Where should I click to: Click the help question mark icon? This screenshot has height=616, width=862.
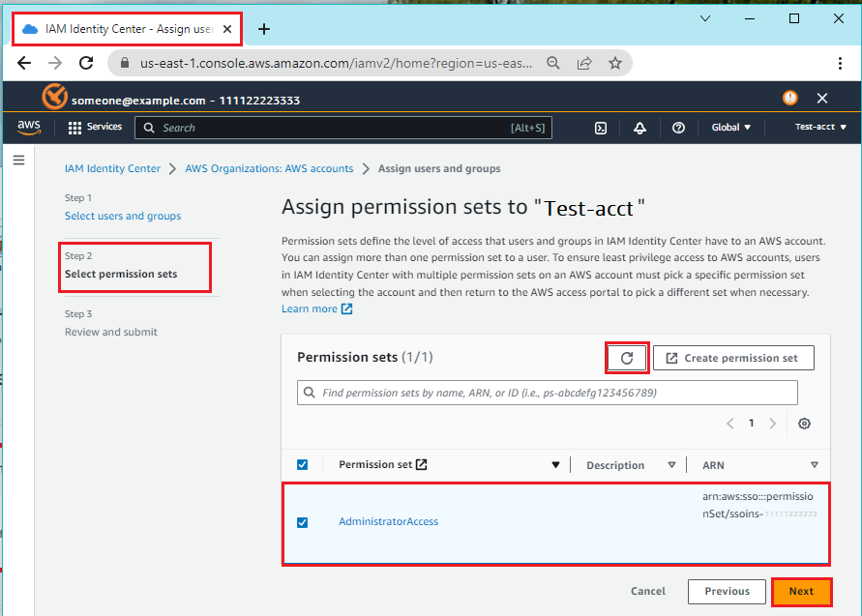tap(678, 128)
